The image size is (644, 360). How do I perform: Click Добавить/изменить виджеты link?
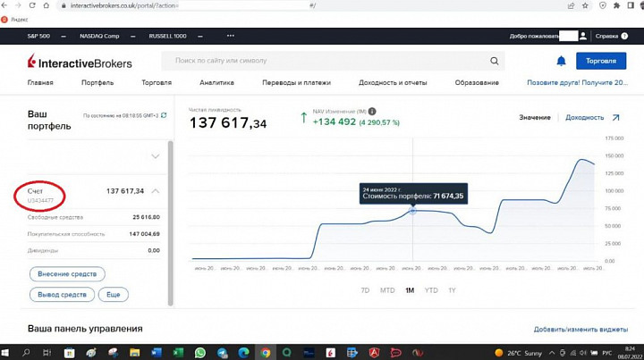(x=580, y=330)
